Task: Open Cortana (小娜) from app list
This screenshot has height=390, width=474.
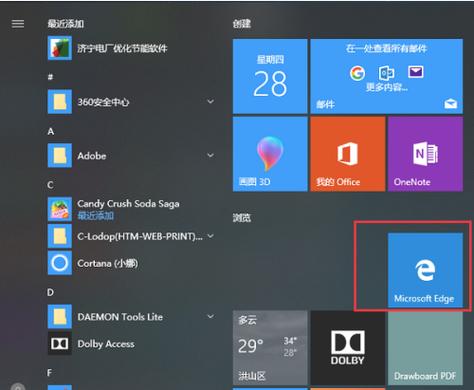Action: (130, 263)
